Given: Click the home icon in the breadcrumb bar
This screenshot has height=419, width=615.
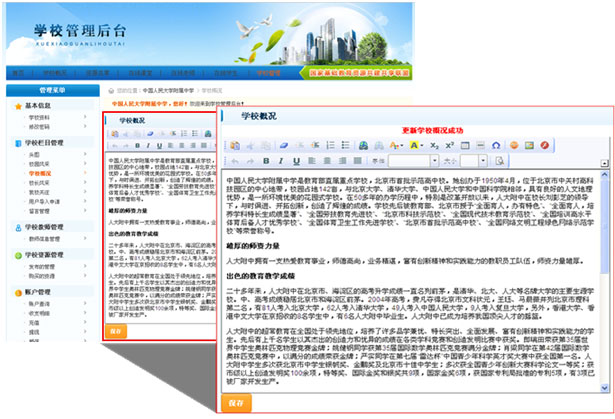Looking at the screenshot, I should tap(111, 91).
